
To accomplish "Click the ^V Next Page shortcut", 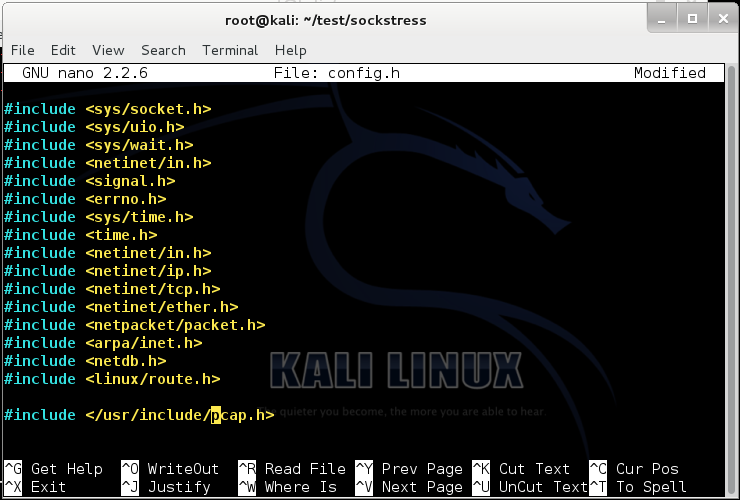I will click(x=409, y=487).
